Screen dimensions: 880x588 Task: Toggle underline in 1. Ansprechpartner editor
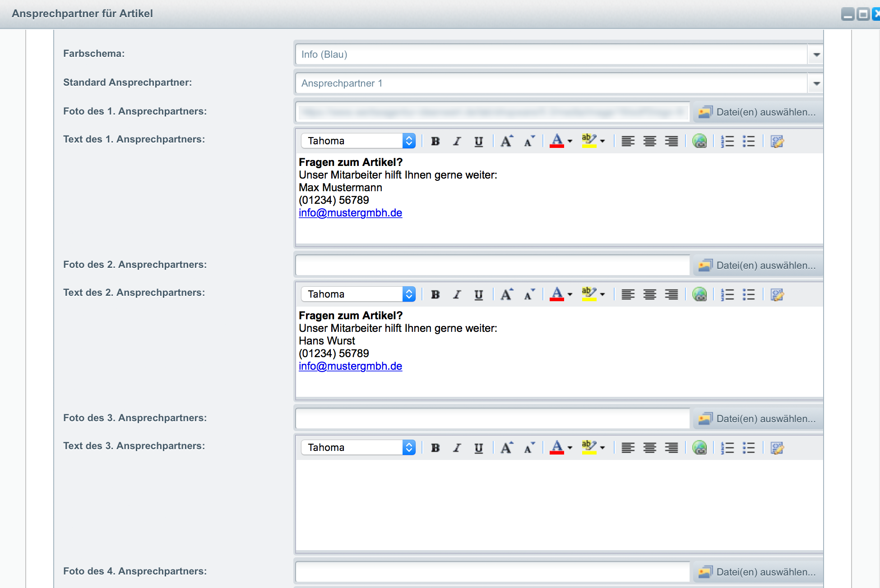coord(478,141)
